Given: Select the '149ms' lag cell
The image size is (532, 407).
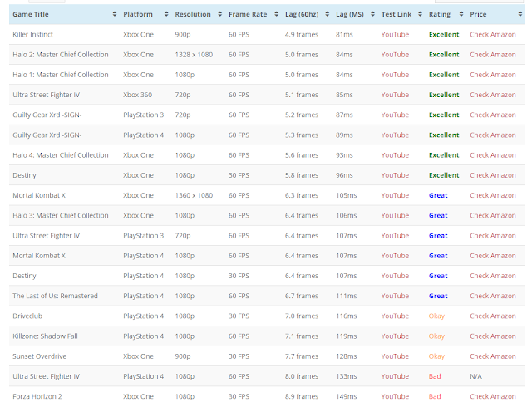Looking at the screenshot, I should [346, 396].
